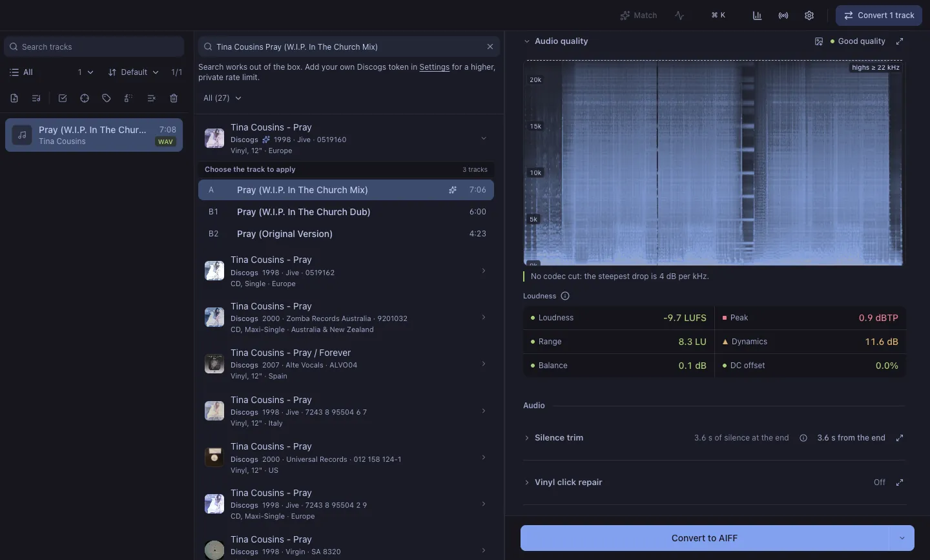Screen dimensions: 930x560
Task: Collapse the Audio quality section
Action: (527, 41)
